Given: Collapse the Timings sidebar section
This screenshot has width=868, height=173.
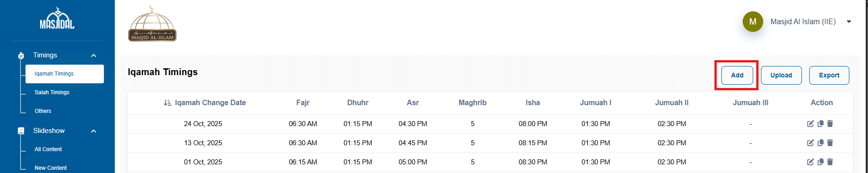Looking at the screenshot, I should pyautogui.click(x=93, y=56).
